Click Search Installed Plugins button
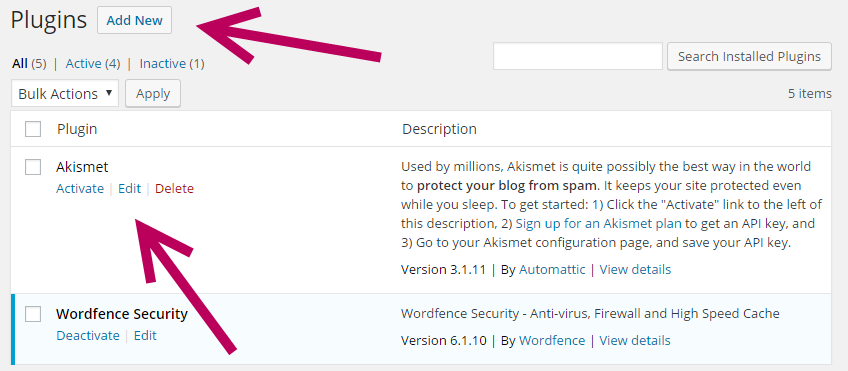 pyautogui.click(x=750, y=56)
